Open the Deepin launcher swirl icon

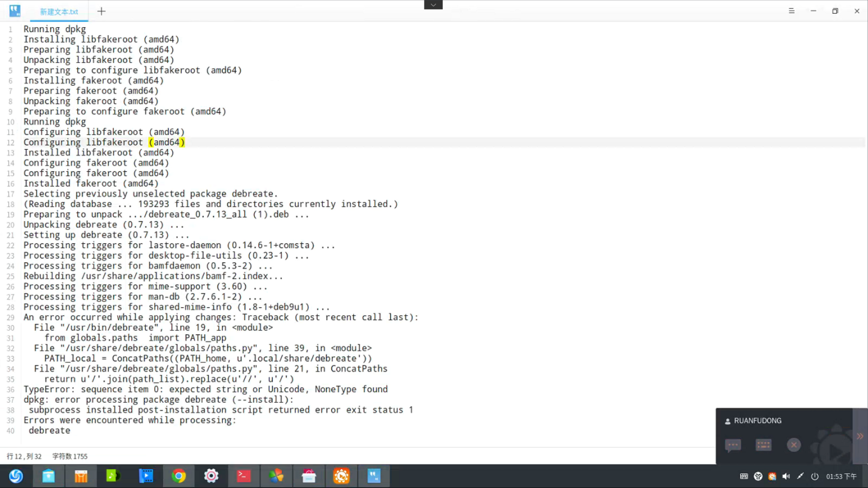(16, 476)
